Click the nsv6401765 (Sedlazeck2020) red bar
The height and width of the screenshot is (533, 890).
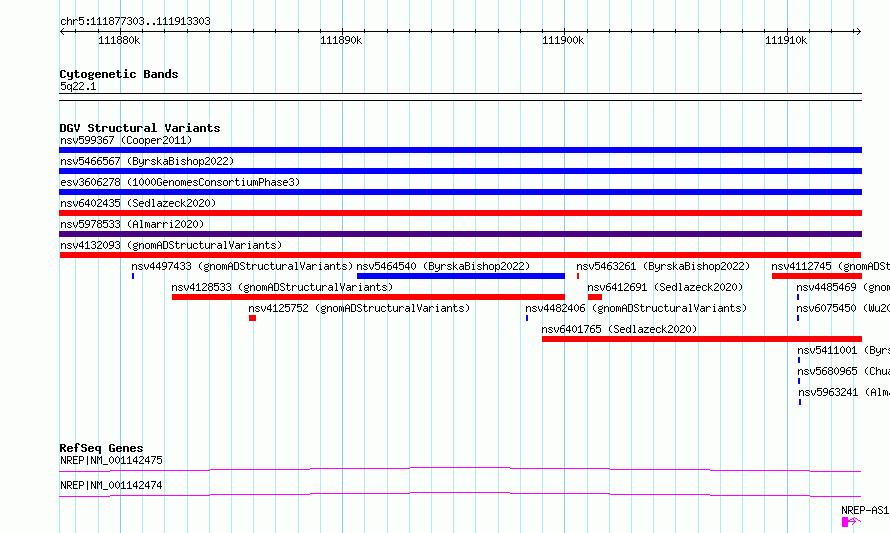coord(702,339)
